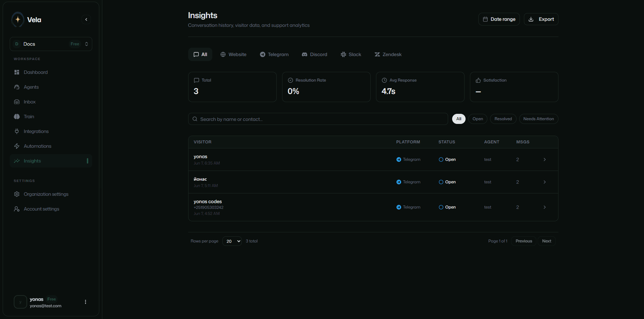Click the Telegram icon in yonas codes row
Image resolution: width=644 pixels, height=319 pixels.
(x=399, y=207)
